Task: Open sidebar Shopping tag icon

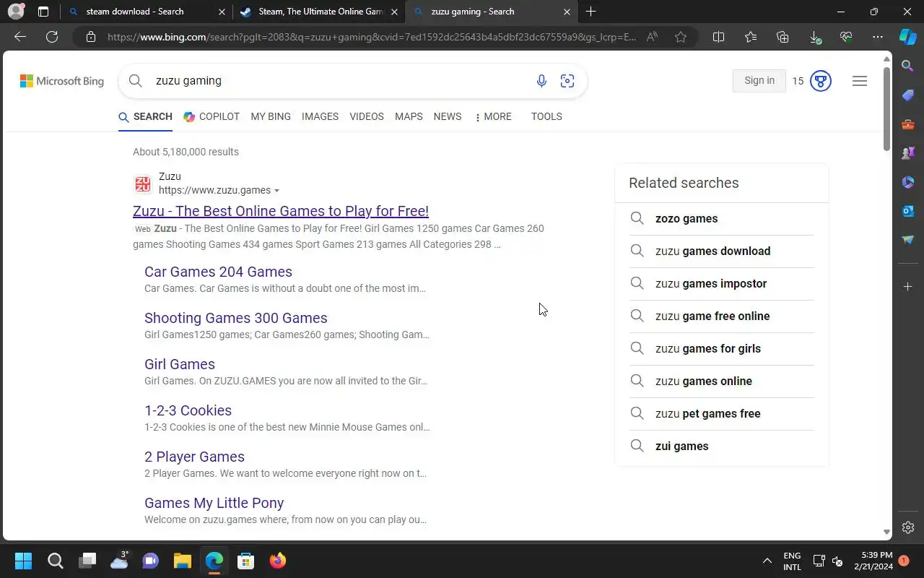Action: 908,95
